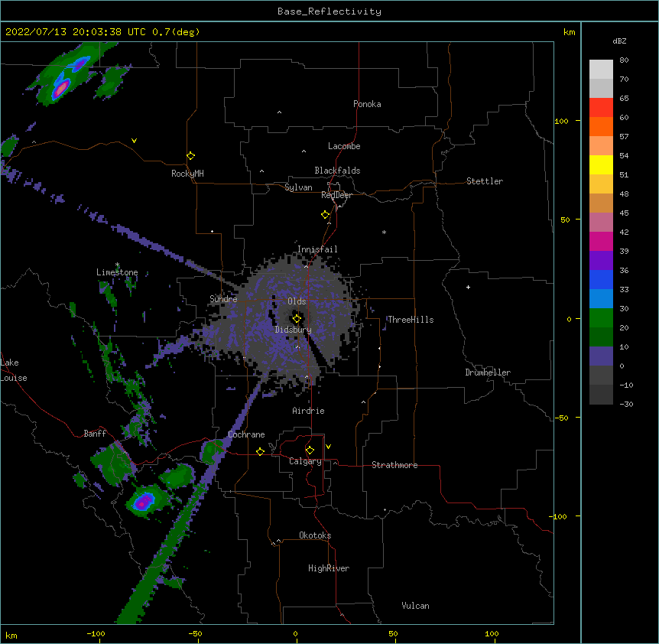Screen dimensions: 659x644
Task: Click the royal blue 36 dBZ legend swatch
Action: [601, 279]
